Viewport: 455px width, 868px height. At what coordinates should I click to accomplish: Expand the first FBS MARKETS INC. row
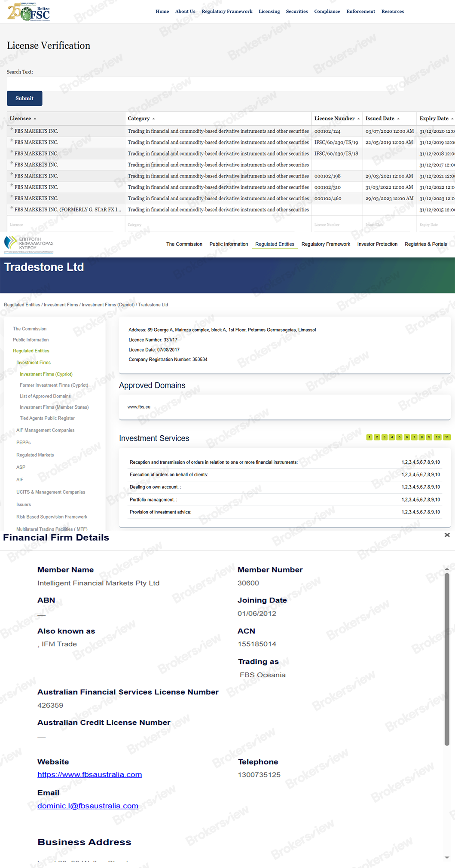pos(12,129)
